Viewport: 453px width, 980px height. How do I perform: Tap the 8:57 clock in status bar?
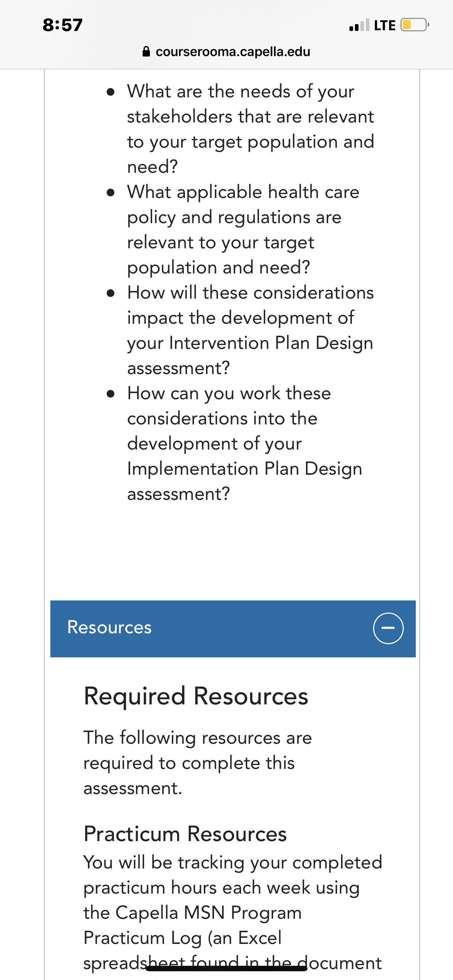[63, 25]
